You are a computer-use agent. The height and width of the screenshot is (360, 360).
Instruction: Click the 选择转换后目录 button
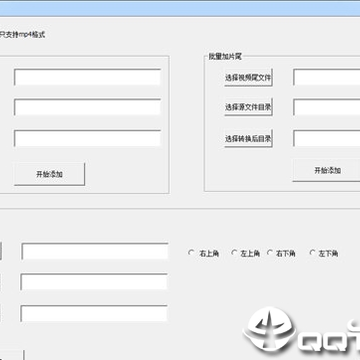[248, 138]
